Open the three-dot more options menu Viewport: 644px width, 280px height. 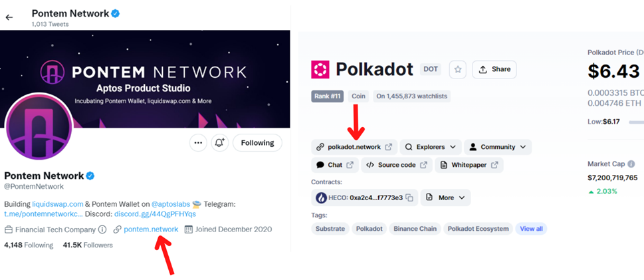(x=197, y=142)
